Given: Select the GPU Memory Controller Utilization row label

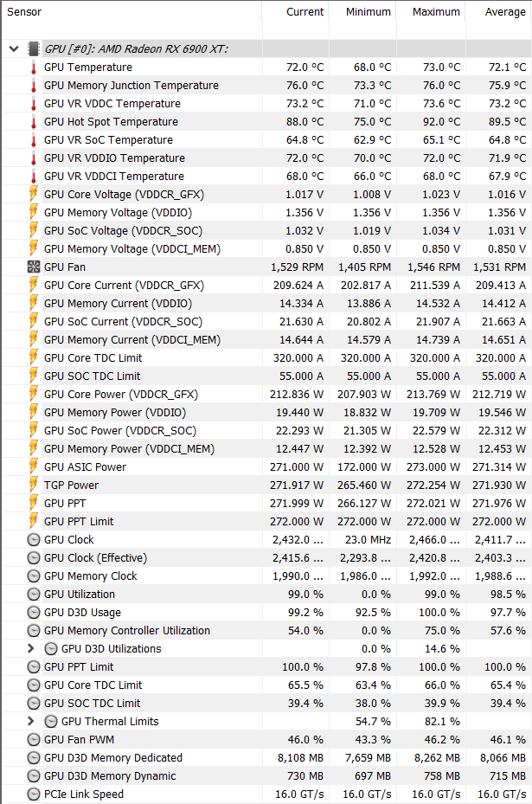Looking at the screenshot, I should (127, 631).
